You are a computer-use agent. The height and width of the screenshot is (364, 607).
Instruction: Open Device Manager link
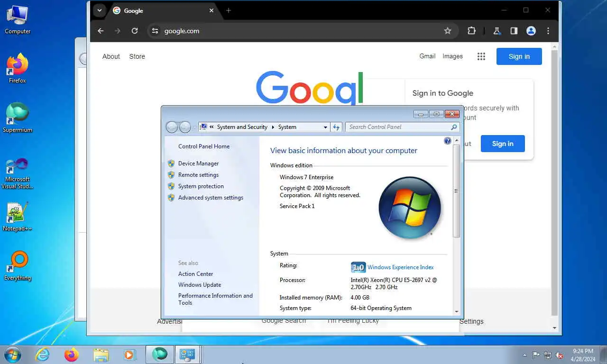tap(198, 164)
